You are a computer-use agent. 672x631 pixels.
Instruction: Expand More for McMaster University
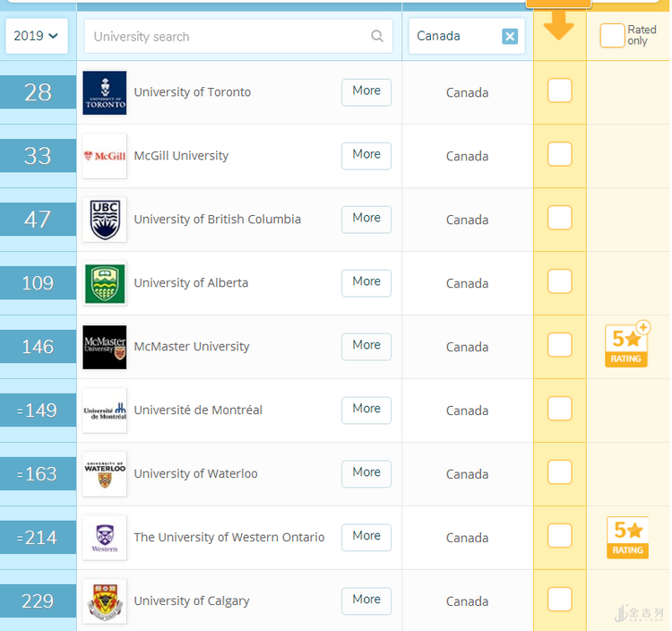(366, 346)
